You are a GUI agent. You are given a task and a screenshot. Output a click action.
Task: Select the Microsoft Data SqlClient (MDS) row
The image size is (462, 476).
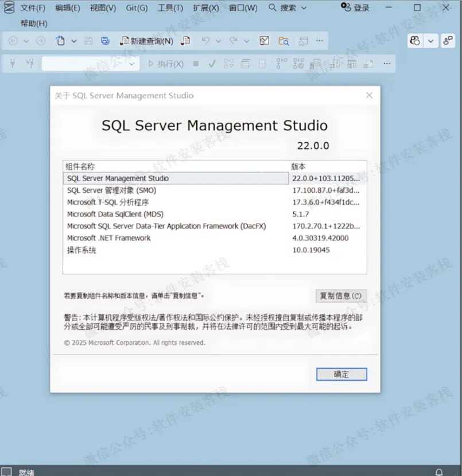(215, 214)
